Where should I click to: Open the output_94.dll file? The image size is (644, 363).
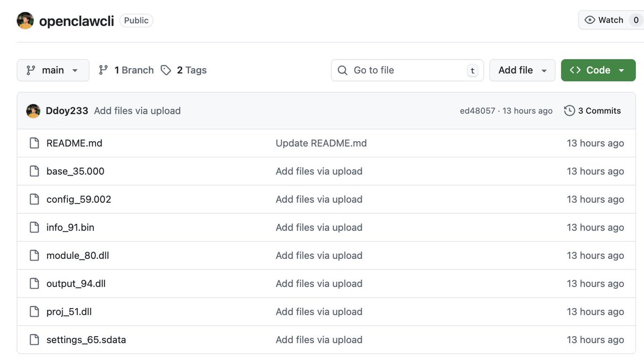[x=76, y=284]
